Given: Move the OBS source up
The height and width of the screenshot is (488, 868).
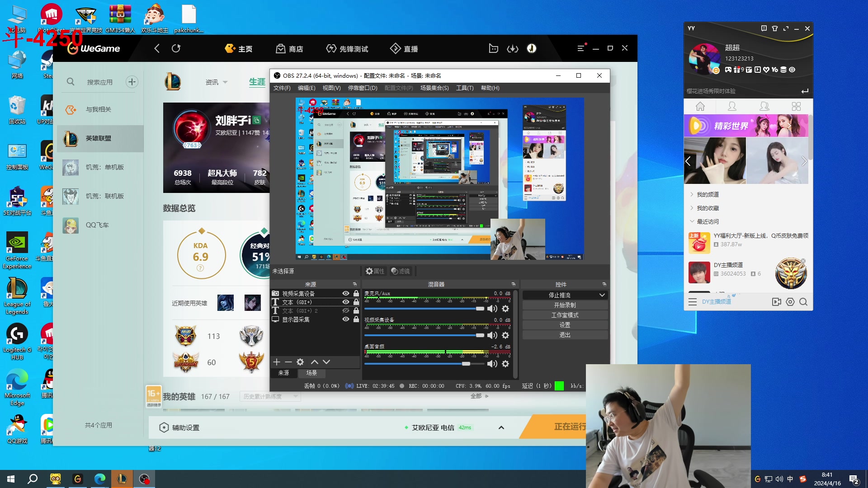Looking at the screenshot, I should [x=315, y=362].
